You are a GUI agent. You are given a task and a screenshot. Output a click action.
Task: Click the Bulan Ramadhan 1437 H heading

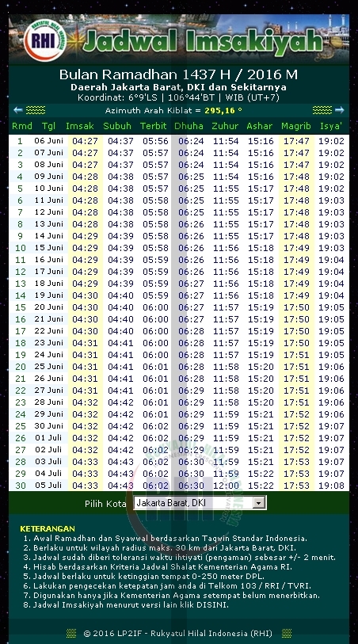(x=178, y=74)
